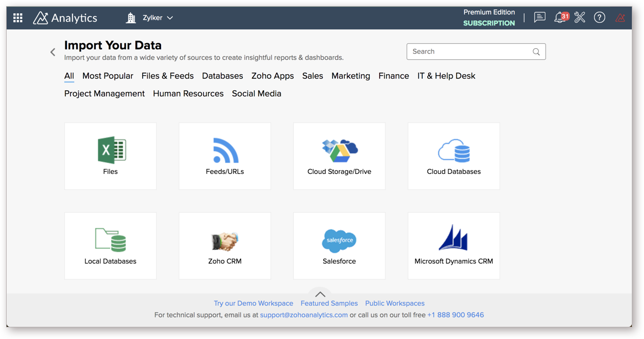Click the Premium Edition label

pos(489,12)
